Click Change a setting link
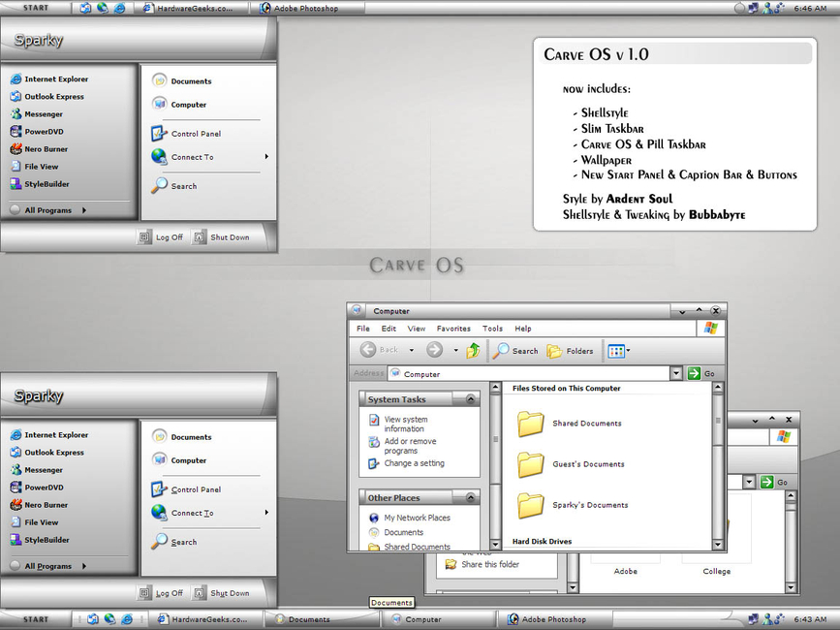The image size is (840, 630). click(x=414, y=463)
